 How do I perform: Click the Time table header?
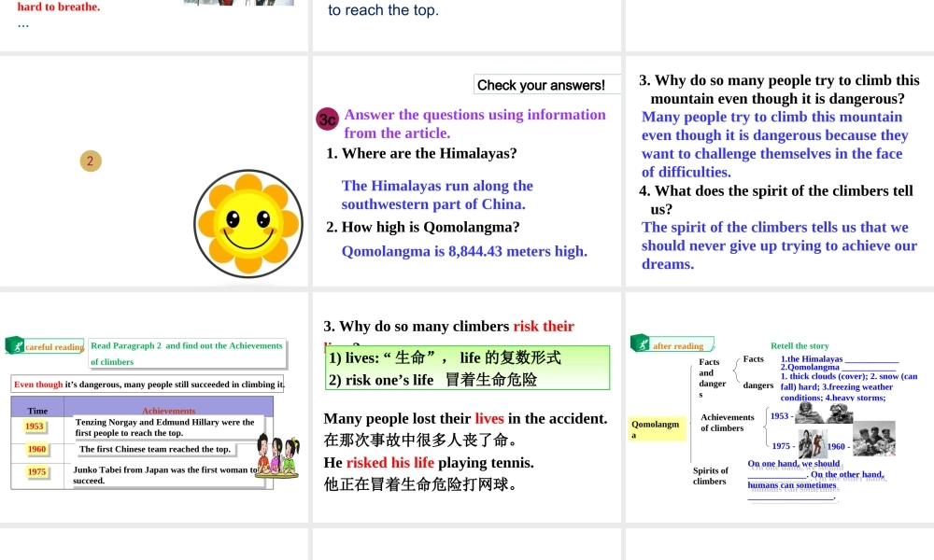(37, 411)
